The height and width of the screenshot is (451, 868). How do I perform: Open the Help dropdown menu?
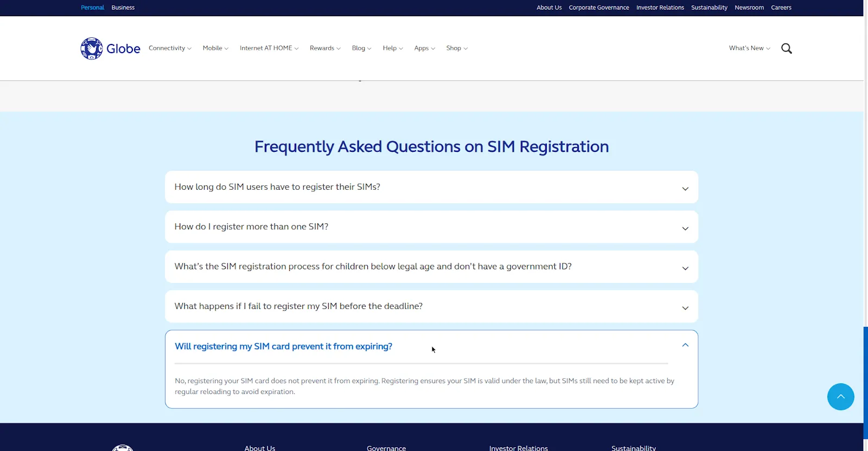click(x=393, y=48)
